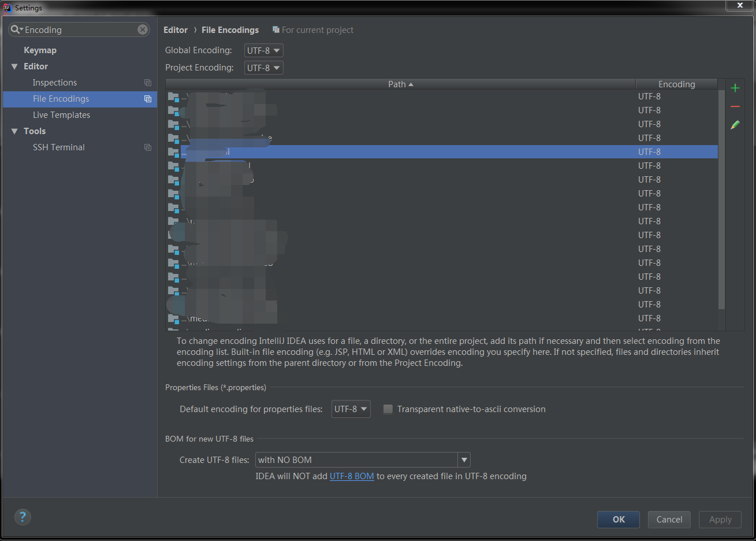Click project-level icon beside Inspections
This screenshot has width=756, height=541.
(148, 83)
